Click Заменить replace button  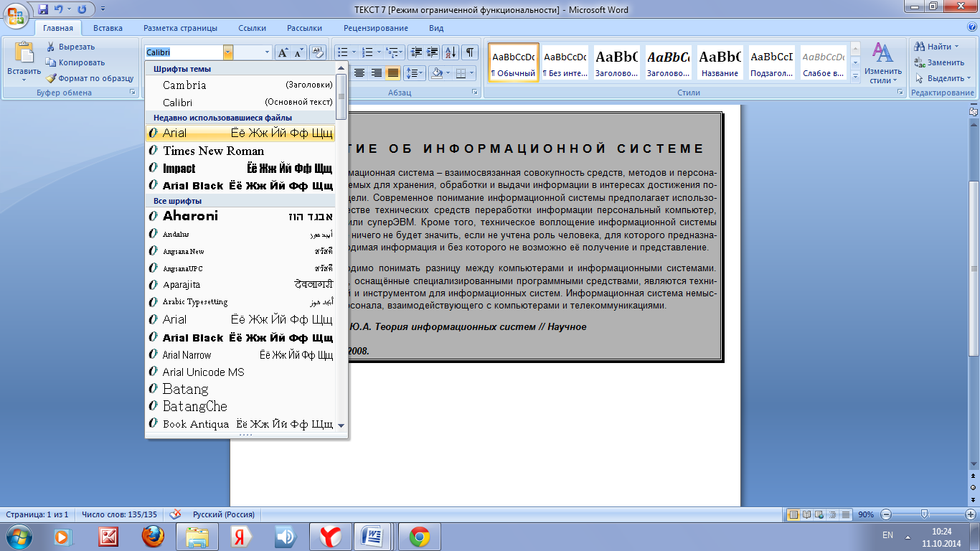point(941,62)
